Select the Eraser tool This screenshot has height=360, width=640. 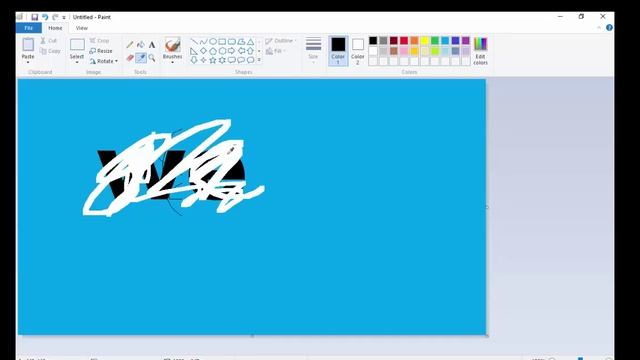(x=130, y=58)
